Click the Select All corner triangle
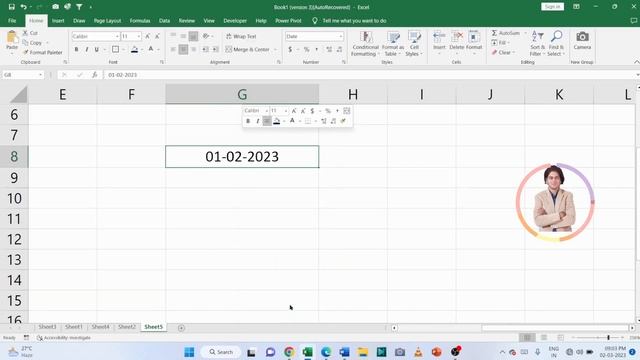The height and width of the screenshot is (360, 640). (19, 95)
